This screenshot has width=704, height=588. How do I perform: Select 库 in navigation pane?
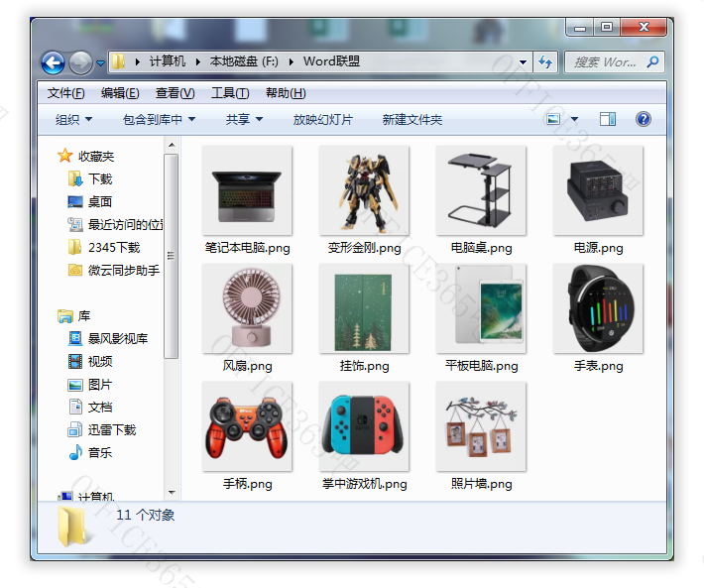point(74,316)
